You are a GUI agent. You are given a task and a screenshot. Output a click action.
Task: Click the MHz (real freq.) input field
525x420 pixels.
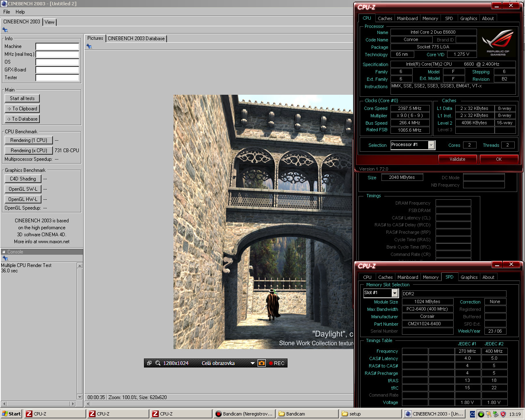pos(57,54)
